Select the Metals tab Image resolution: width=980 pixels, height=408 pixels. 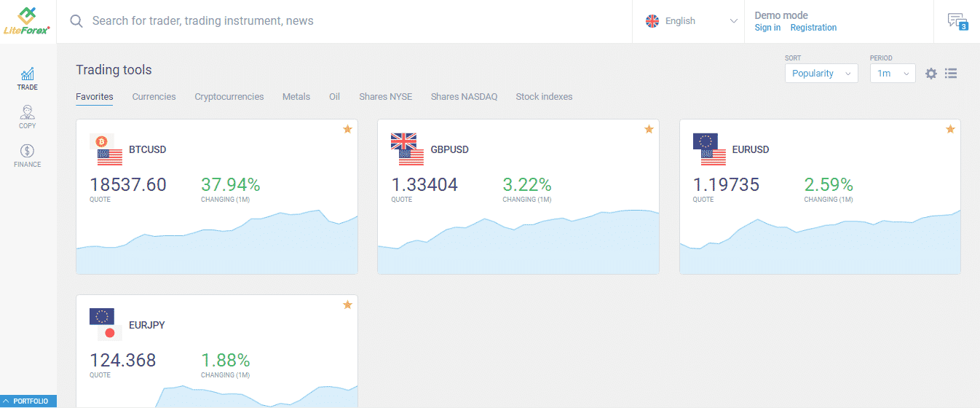(296, 96)
